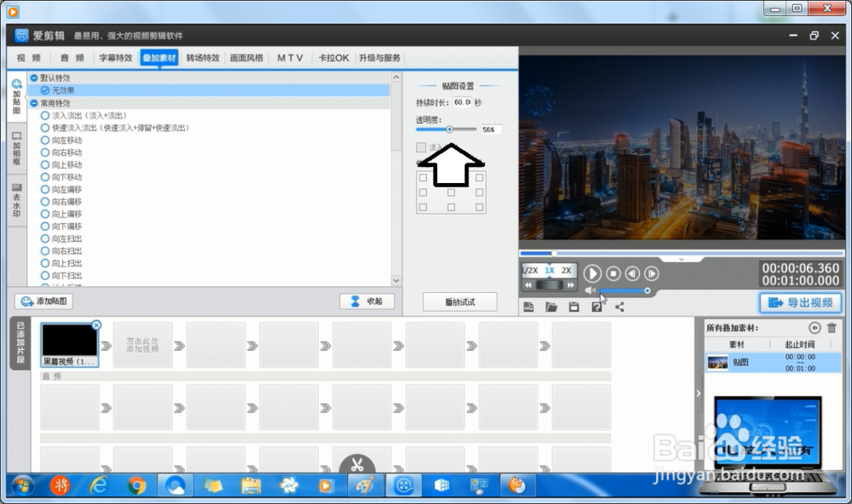Viewport: 852px width, 504px height.
Task: Switch to the 音频 tab
Action: click(72, 58)
